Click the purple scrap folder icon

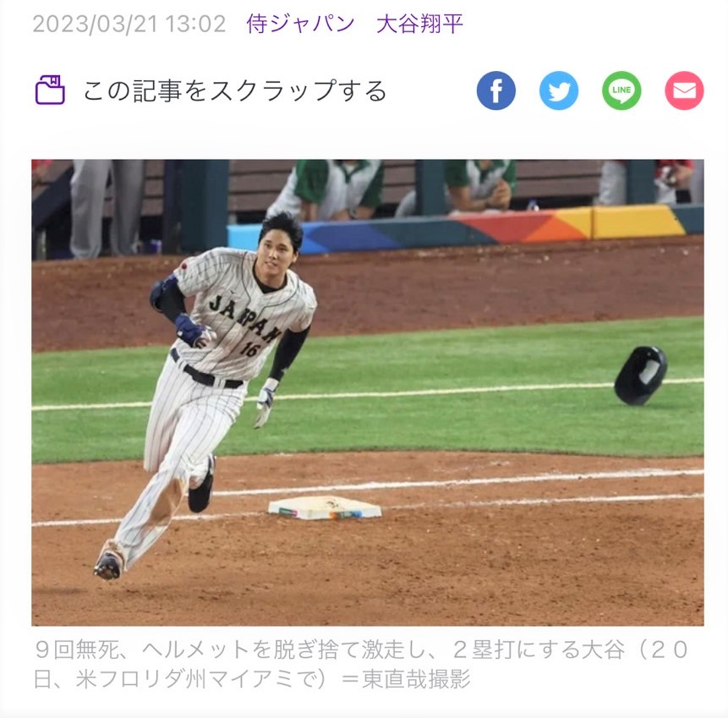(x=50, y=90)
